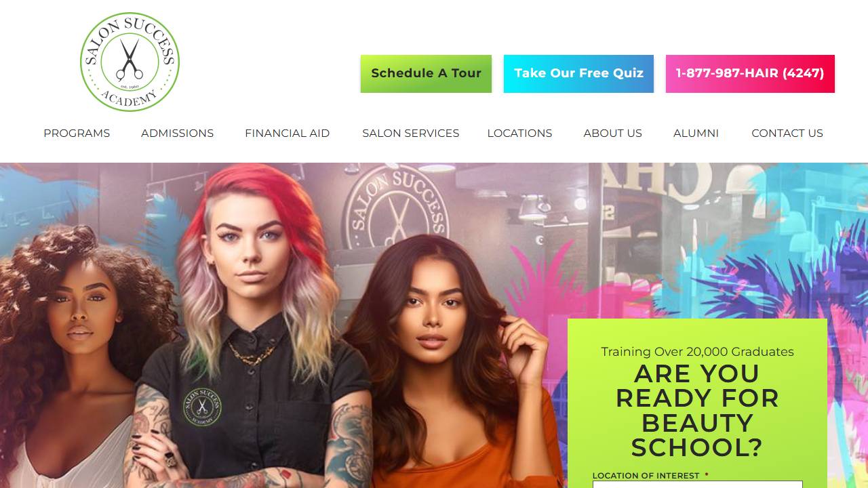This screenshot has height=488, width=868.
Task: Expand the Locations menu
Action: point(519,134)
